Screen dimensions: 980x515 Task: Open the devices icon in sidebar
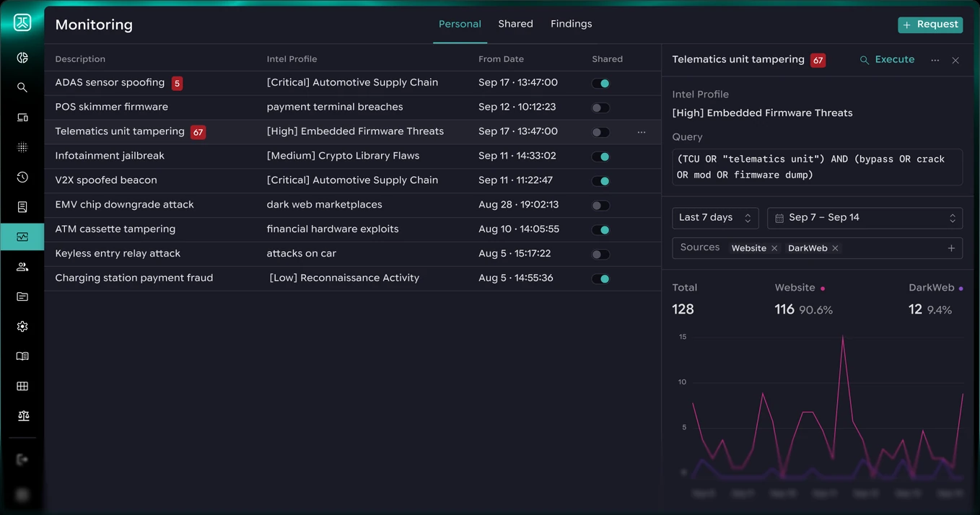tap(22, 118)
